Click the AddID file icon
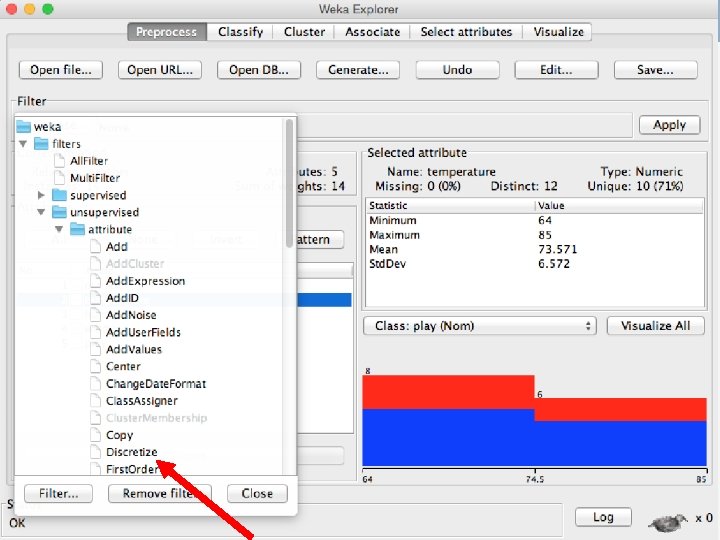Viewport: 720px width, 540px height. point(95,298)
